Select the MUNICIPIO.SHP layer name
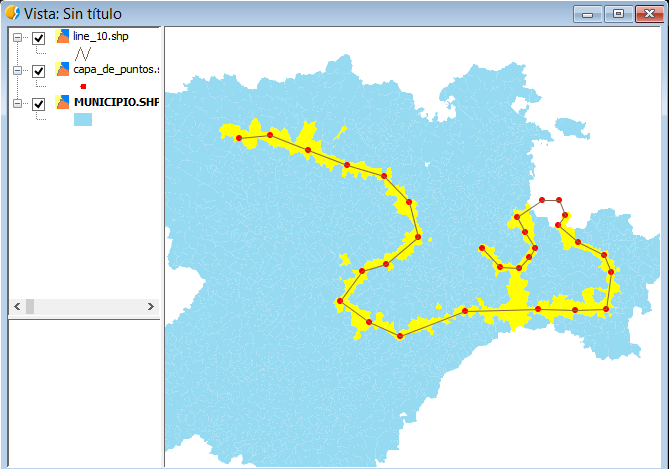 [x=116, y=103]
